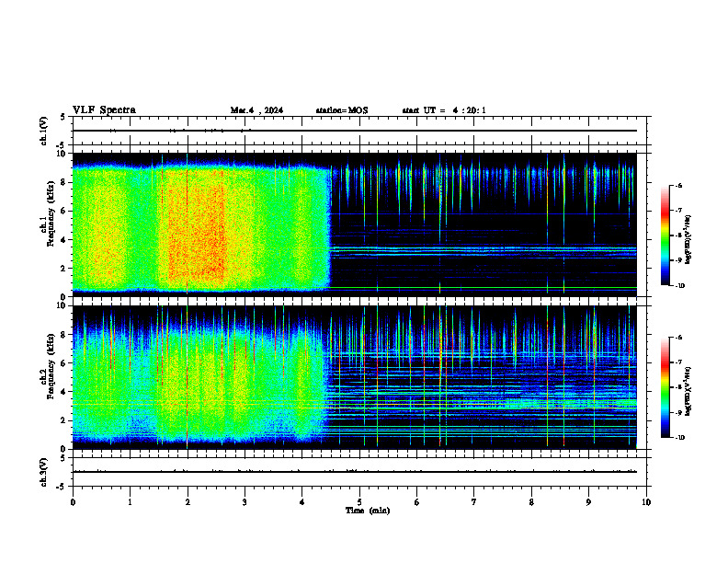Click the "-9" label on the ch.2 colorbar
This screenshot has height=563, width=728.
tap(678, 412)
